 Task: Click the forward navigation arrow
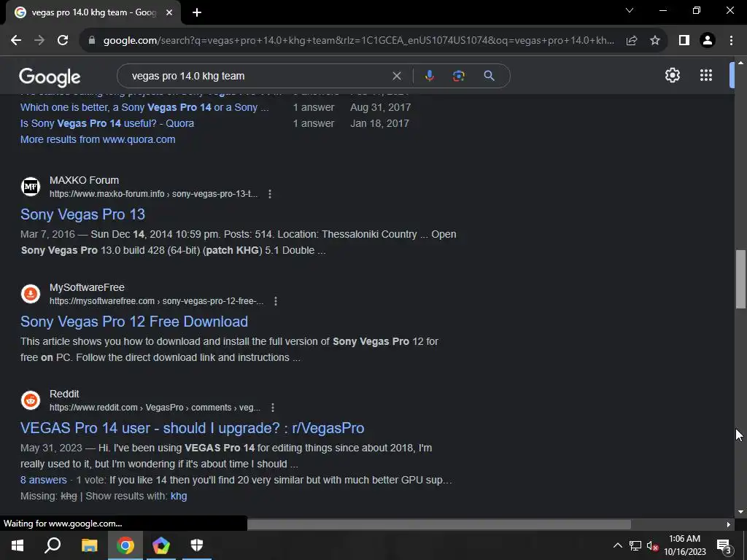tap(39, 41)
